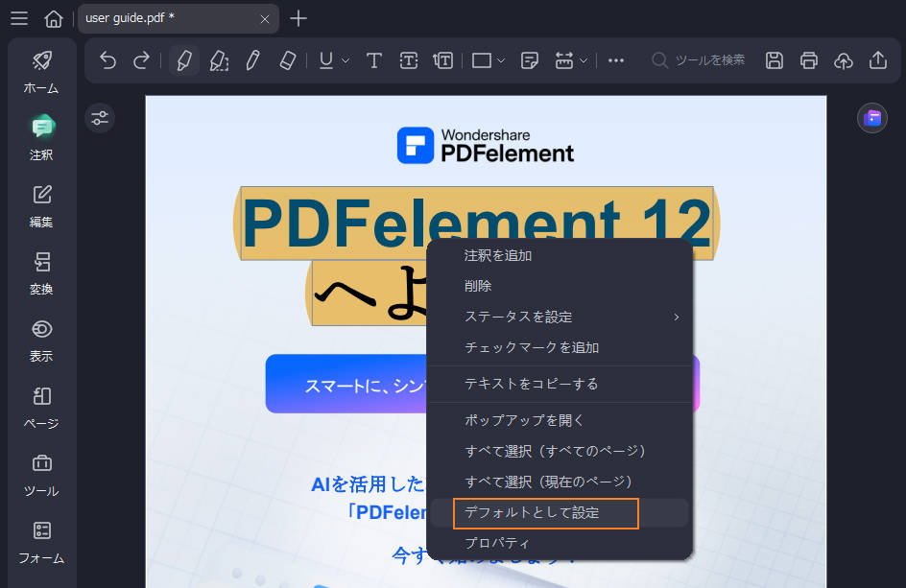Image resolution: width=906 pixels, height=588 pixels.
Task: Launch the AI assistant floating button
Action: 871,117
